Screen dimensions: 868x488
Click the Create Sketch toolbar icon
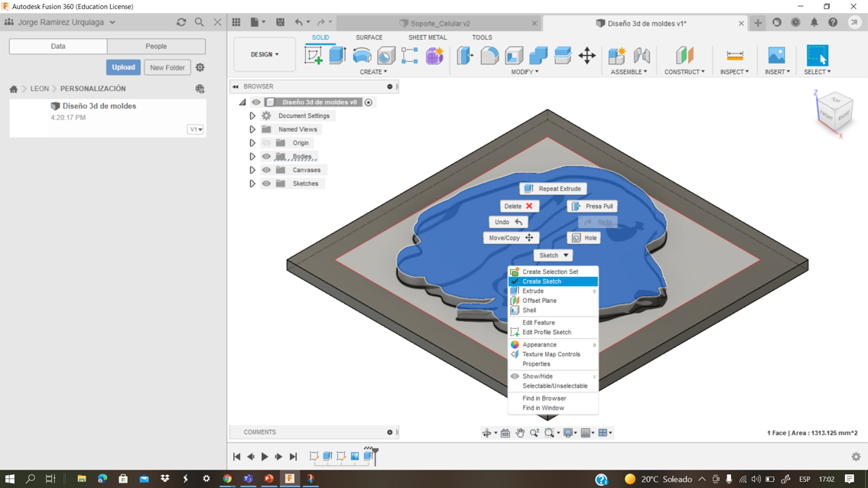[314, 55]
